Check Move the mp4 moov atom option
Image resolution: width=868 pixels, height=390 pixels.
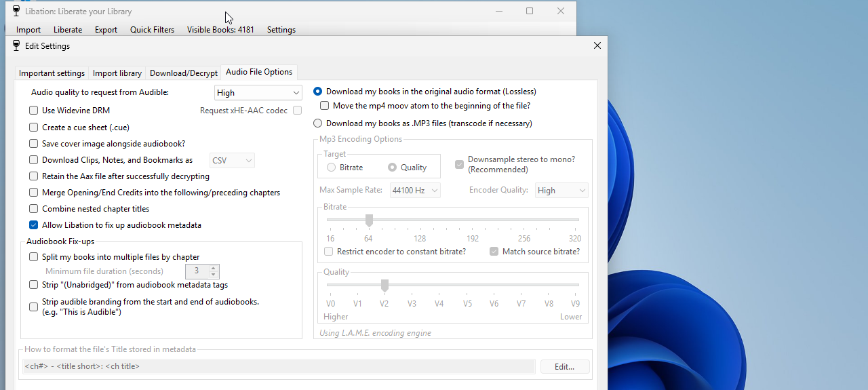[324, 106]
